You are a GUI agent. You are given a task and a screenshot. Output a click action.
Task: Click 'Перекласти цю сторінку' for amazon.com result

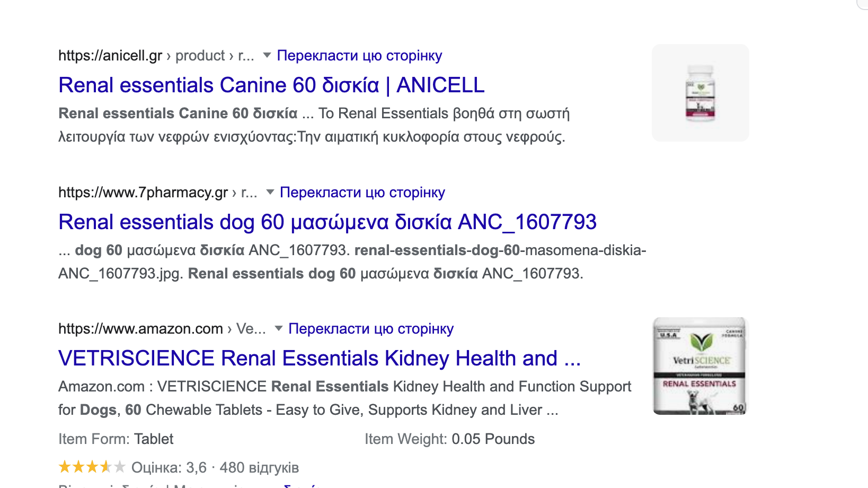pyautogui.click(x=371, y=328)
